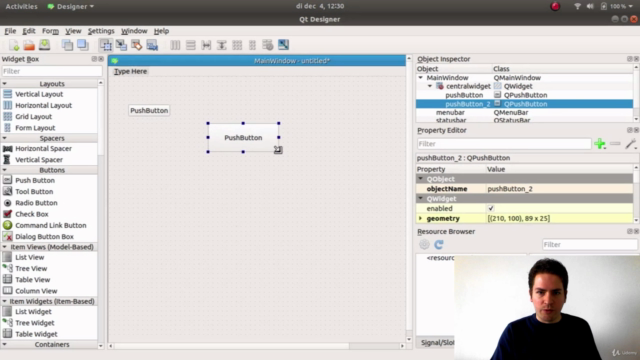
Task: Add dynamic property with green plus
Action: click(x=600, y=144)
